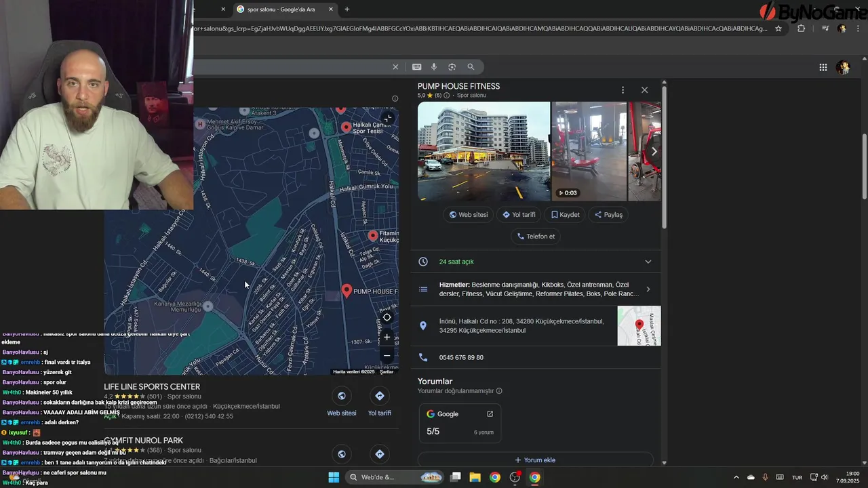The height and width of the screenshot is (488, 868).
Task: Start voice search with microphone icon
Action: (434, 67)
